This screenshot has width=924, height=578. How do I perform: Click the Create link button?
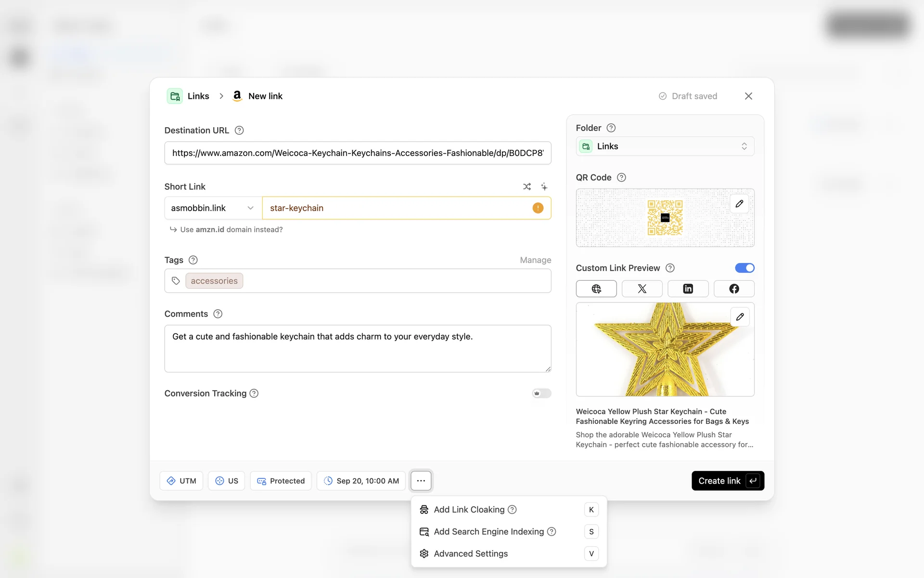point(727,481)
